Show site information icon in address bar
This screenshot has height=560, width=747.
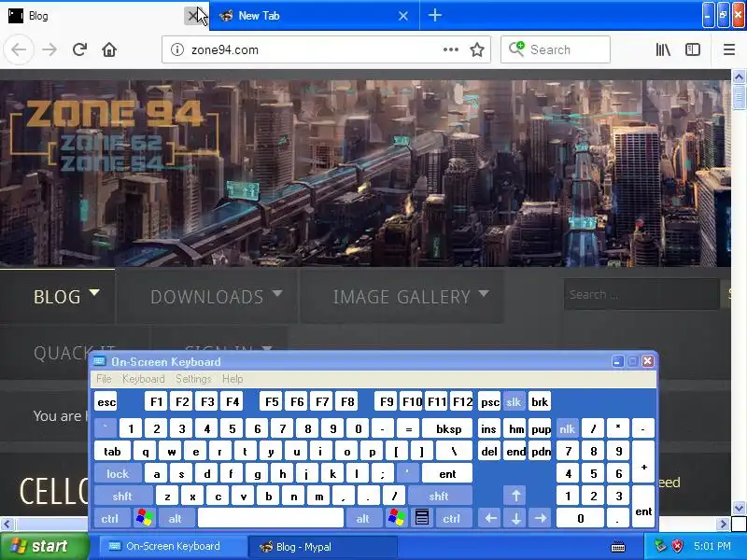177,49
